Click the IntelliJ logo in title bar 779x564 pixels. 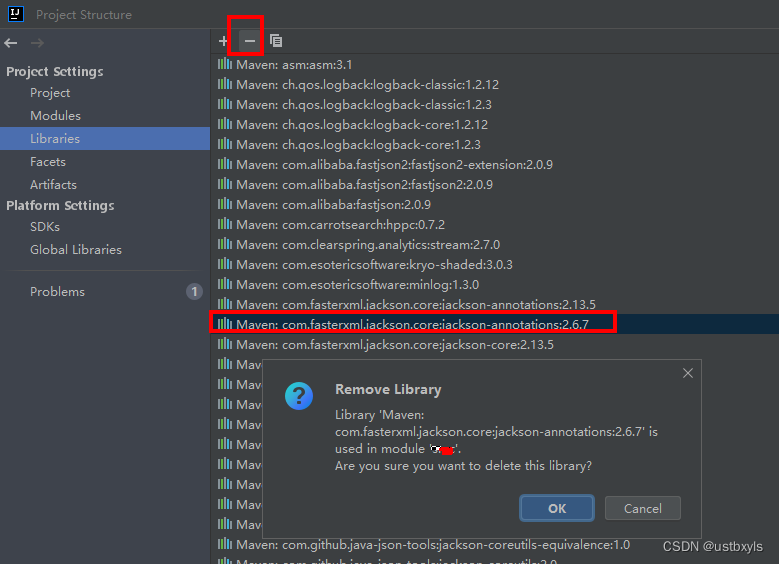pos(16,14)
